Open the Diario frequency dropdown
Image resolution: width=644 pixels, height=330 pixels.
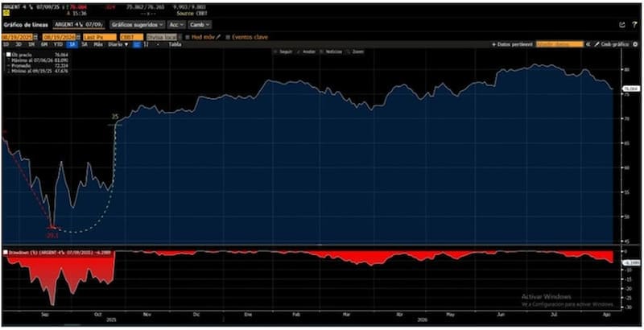118,44
